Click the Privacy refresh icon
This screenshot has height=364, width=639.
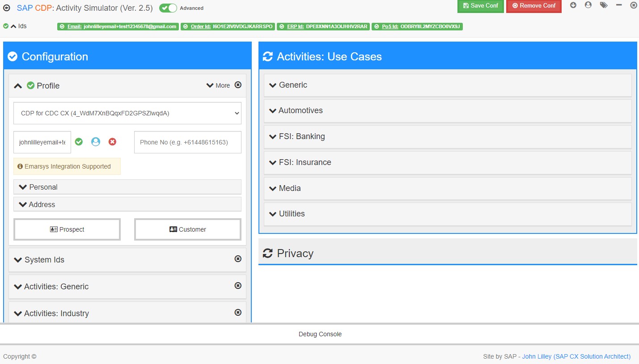point(268,254)
